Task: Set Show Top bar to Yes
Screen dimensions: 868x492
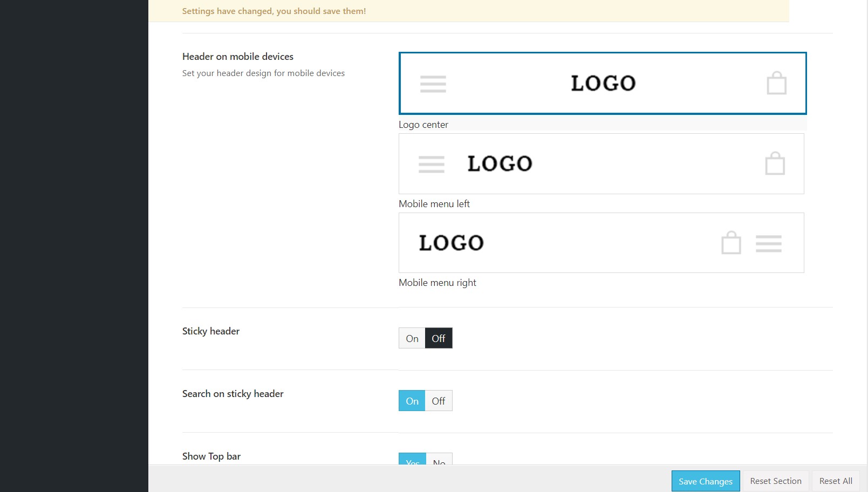Action: tap(413, 460)
